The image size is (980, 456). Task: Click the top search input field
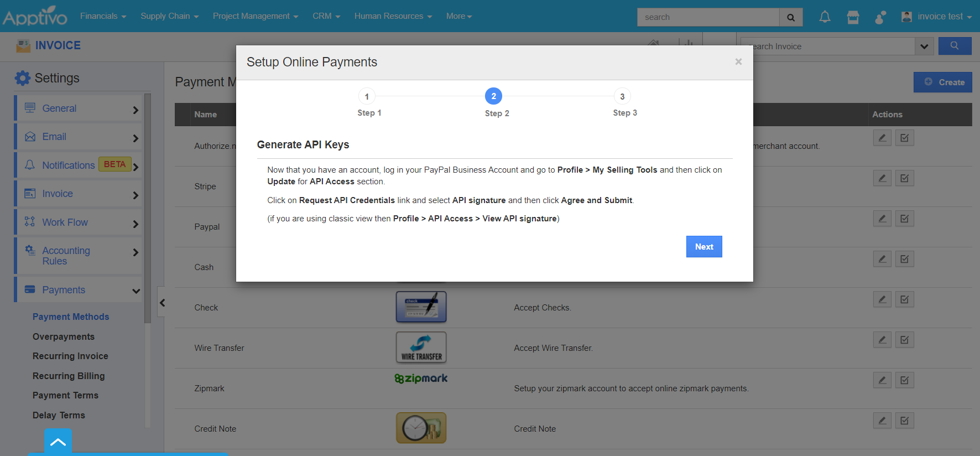point(708,17)
